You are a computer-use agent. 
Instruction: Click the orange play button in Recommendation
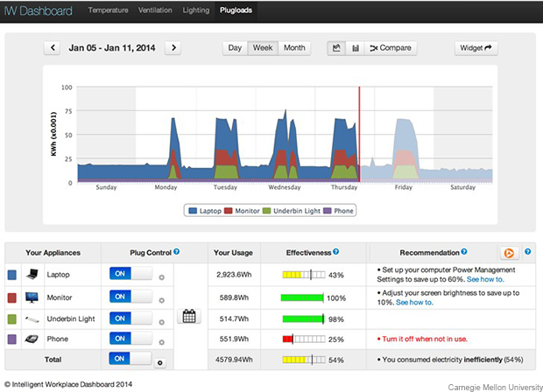pyautogui.click(x=506, y=253)
